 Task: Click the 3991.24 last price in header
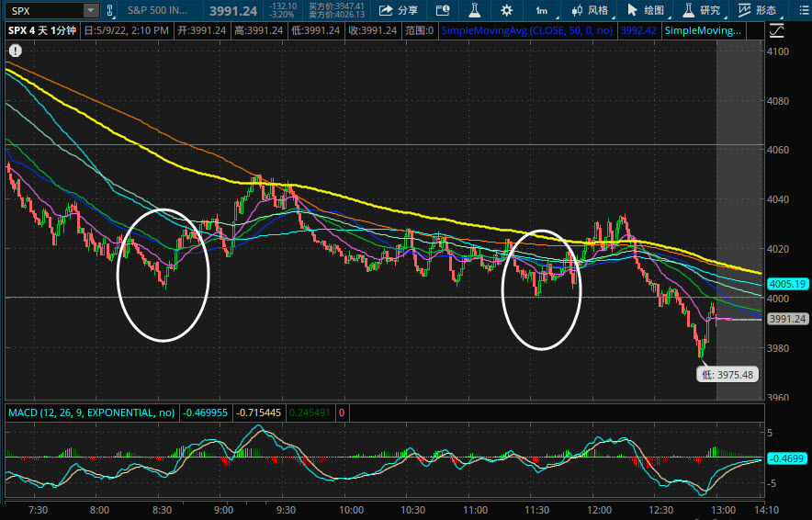point(233,11)
